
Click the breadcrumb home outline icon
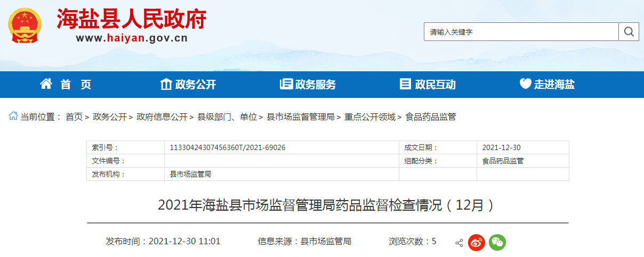[x=13, y=116]
